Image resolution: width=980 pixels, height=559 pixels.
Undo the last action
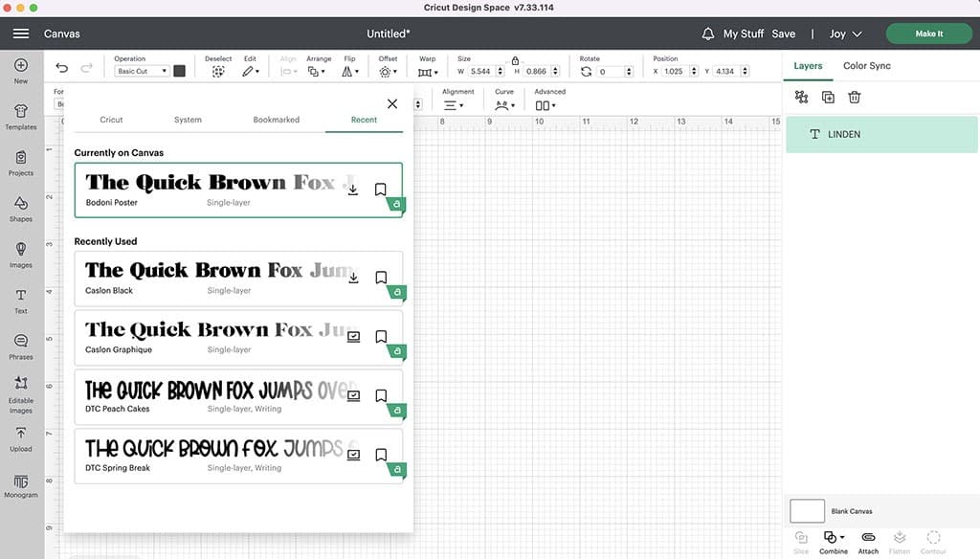61,68
